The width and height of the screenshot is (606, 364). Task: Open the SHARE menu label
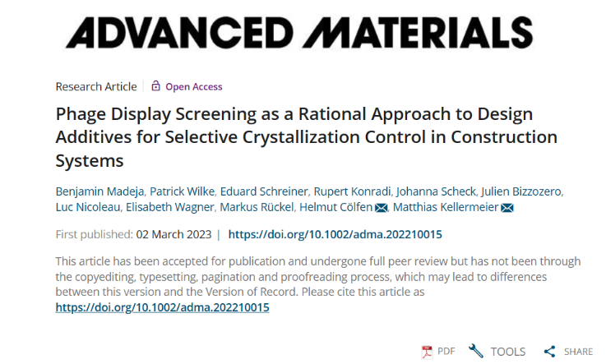[x=578, y=352]
